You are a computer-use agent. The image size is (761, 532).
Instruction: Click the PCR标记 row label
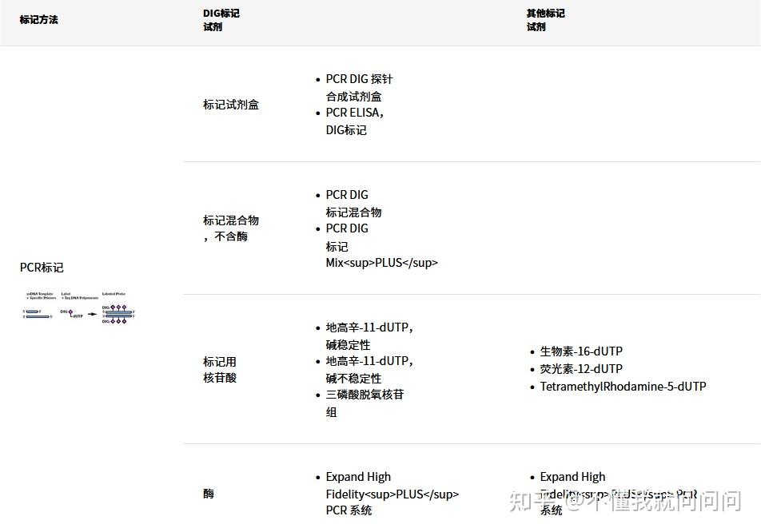[42, 267]
